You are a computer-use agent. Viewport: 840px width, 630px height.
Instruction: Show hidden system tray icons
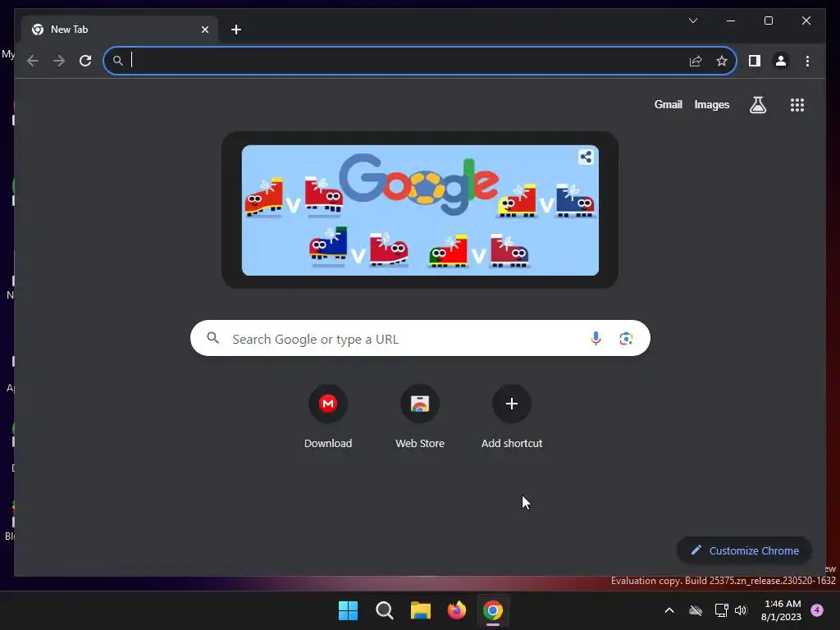pyautogui.click(x=669, y=610)
